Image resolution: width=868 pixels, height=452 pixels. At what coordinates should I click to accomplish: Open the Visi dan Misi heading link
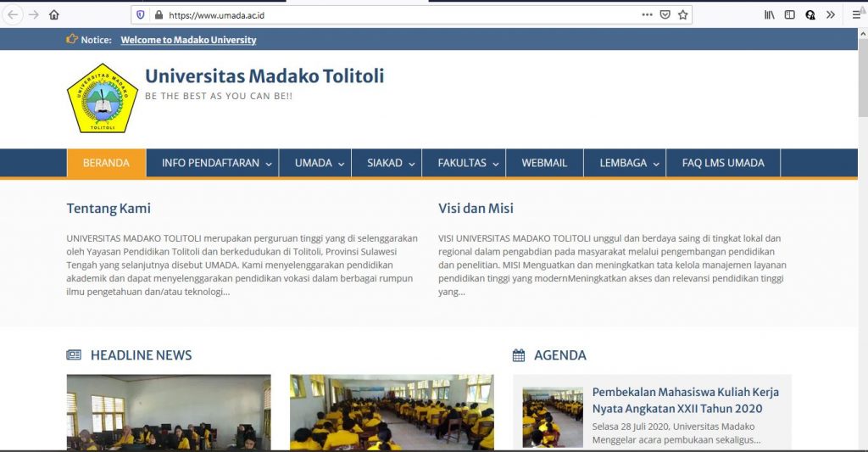(x=476, y=209)
